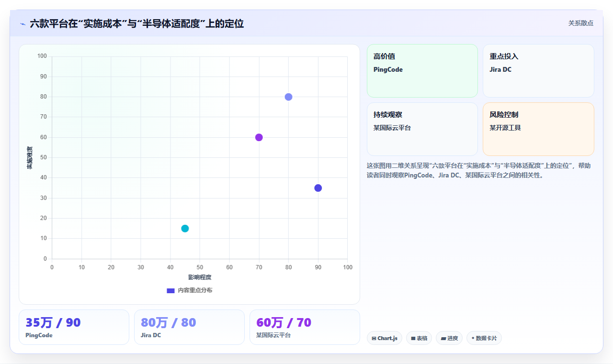Viewport: 613px width, 364px height.
Task: Toggle the 内容重点分布 legend swatch
Action: [170, 290]
